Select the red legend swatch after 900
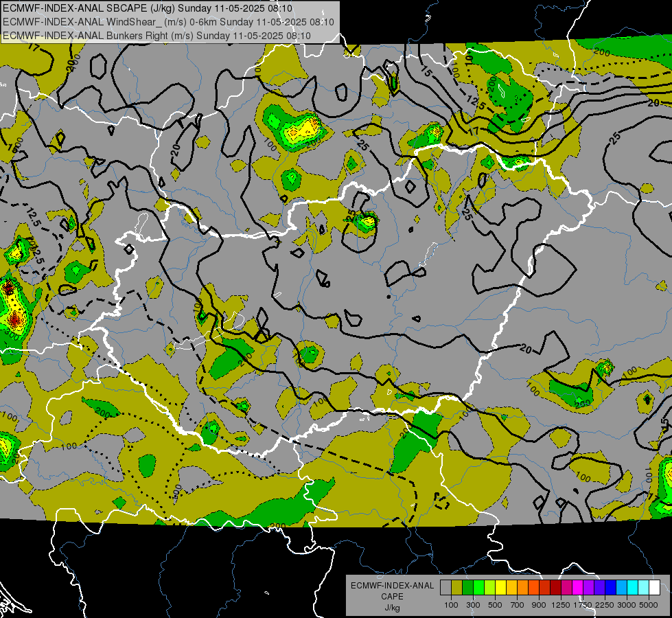The image size is (672, 618). pyautogui.click(x=545, y=588)
